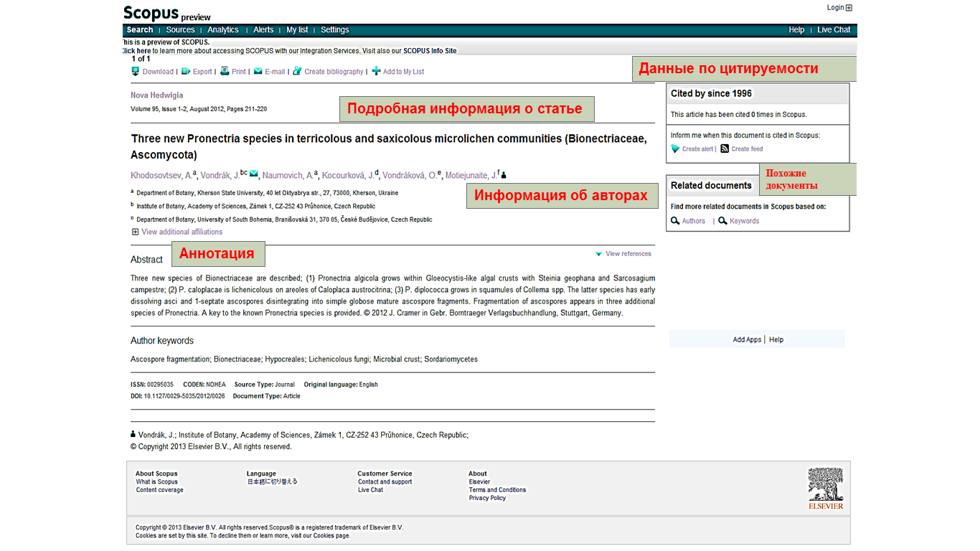The image size is (980, 551).
Task: Click the Login plus icon
Action: pyautogui.click(x=849, y=8)
